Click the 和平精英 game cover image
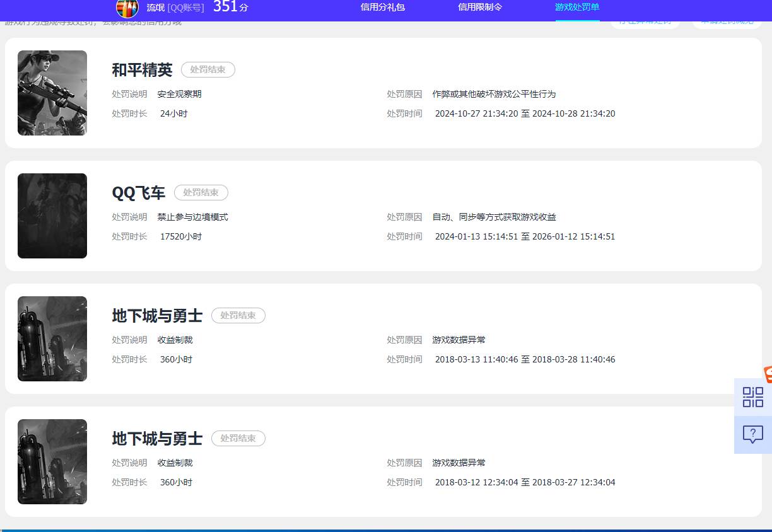The height and width of the screenshot is (532, 772). [x=52, y=93]
